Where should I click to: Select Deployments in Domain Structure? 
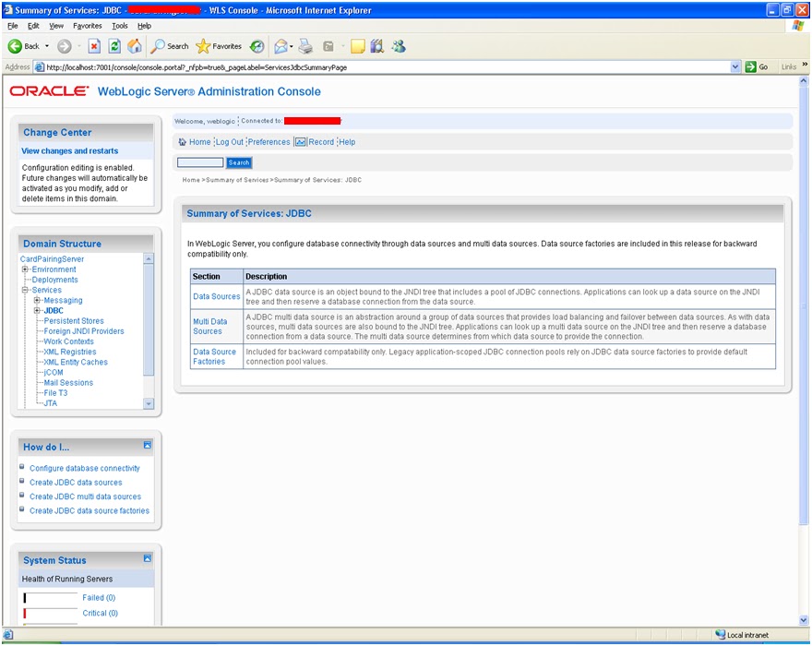click(54, 280)
